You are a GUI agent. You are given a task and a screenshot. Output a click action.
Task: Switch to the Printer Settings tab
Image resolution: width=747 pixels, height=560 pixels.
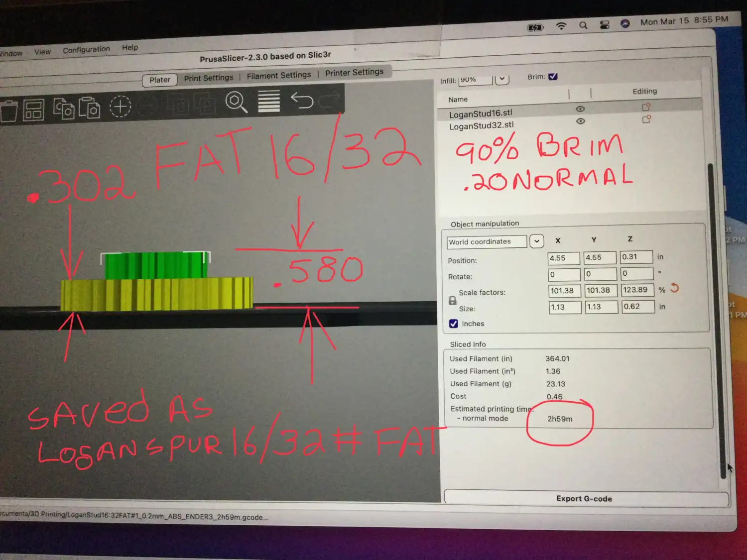[354, 72]
